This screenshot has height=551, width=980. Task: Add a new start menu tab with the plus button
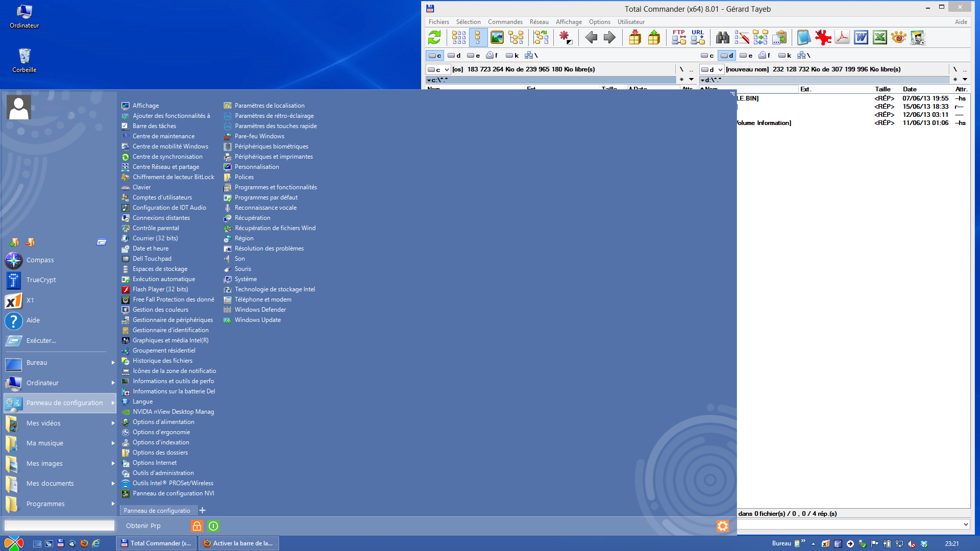[203, 511]
